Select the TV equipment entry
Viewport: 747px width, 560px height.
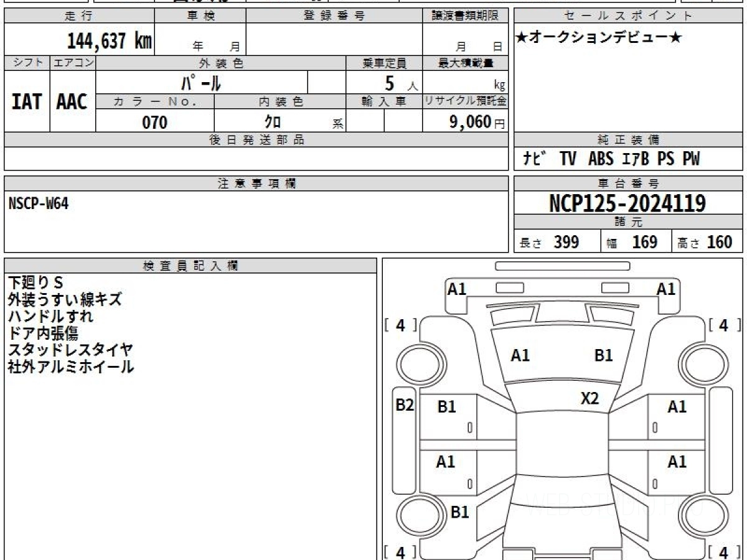[x=568, y=159]
